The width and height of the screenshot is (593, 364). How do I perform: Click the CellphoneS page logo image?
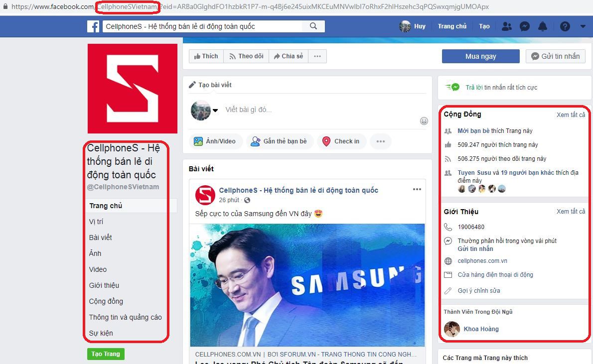click(133, 89)
